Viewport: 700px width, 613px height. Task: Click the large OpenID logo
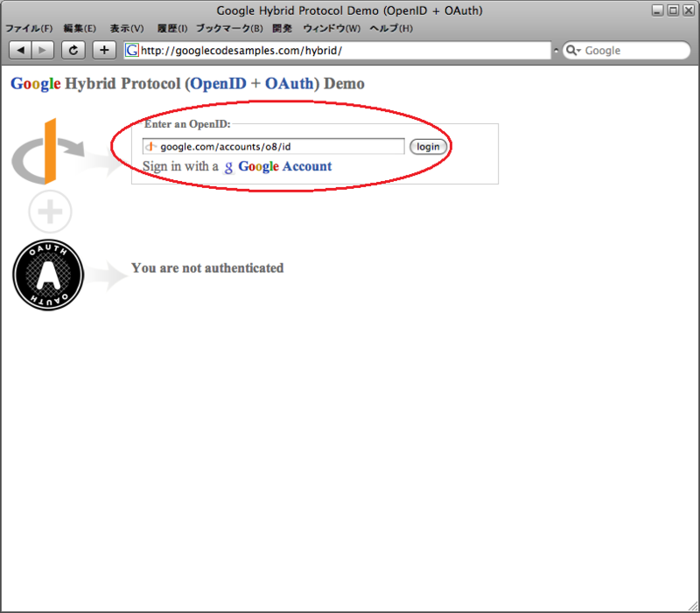(x=48, y=151)
